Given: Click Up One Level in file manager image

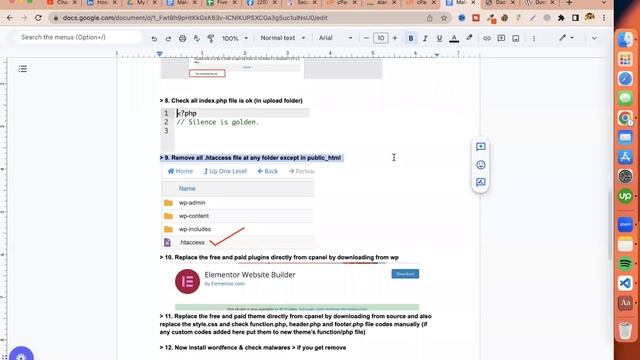Looking at the screenshot, I should [225, 171].
